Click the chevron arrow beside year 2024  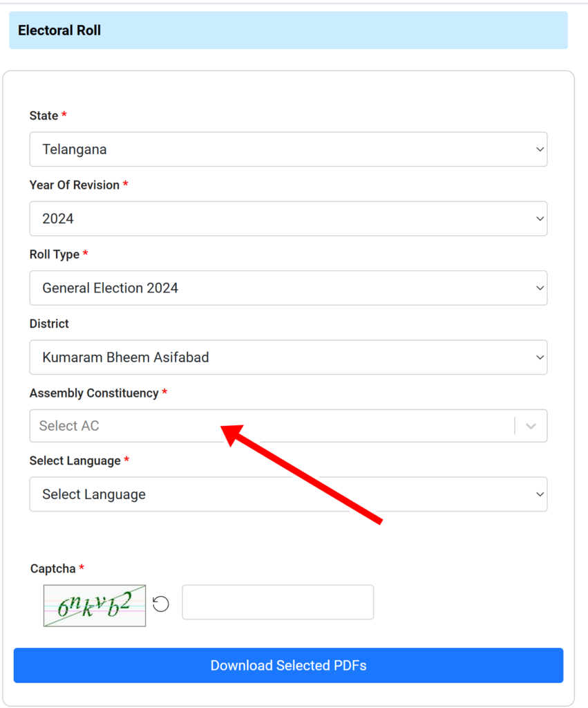click(x=540, y=219)
